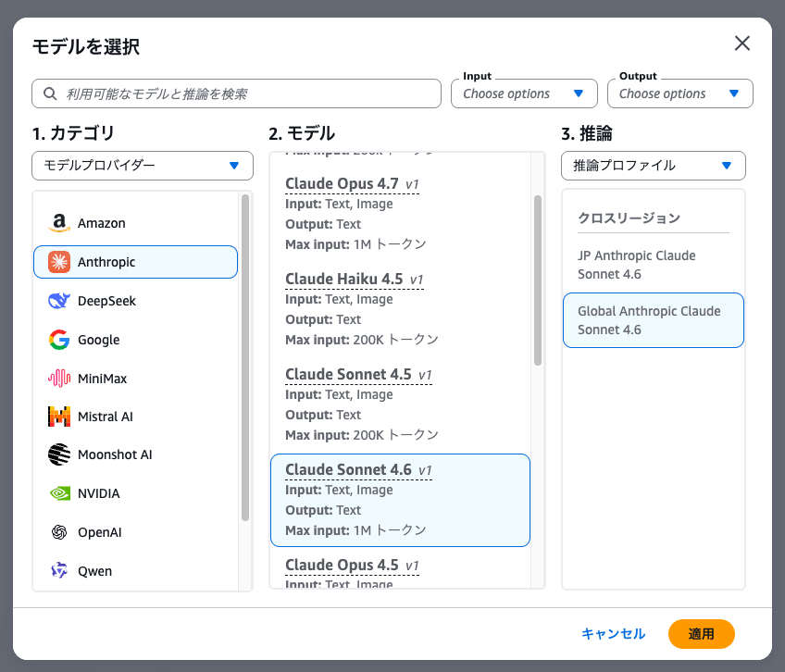The image size is (785, 672).
Task: Select NVIDIA provider label
Action: pos(99,493)
